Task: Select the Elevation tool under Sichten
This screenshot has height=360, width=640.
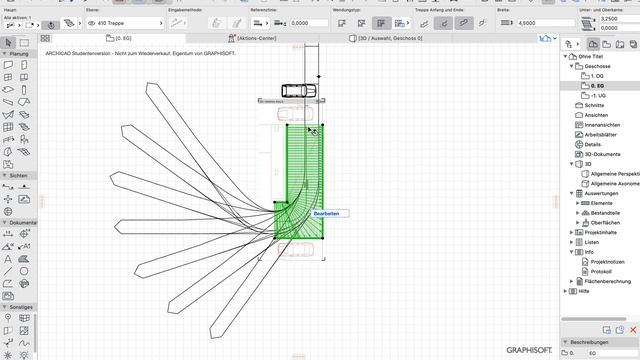Action: tap(24, 187)
